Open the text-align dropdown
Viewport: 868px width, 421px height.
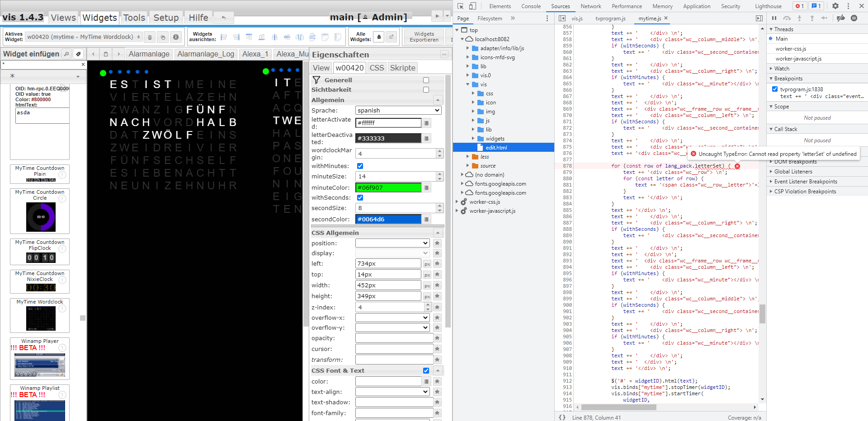tap(392, 392)
